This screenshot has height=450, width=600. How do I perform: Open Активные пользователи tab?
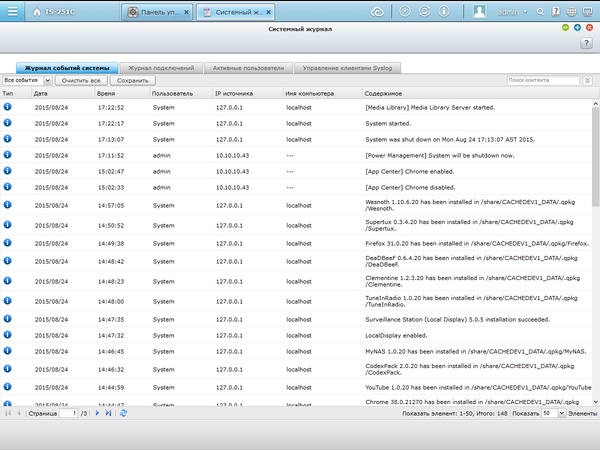(247, 68)
